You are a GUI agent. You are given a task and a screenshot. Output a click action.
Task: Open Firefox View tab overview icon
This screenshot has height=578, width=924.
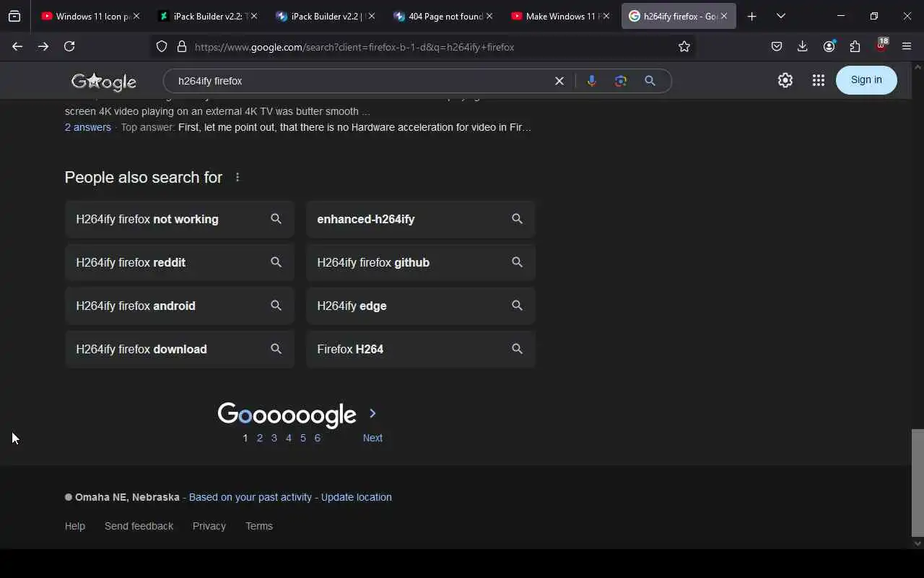coord(14,16)
